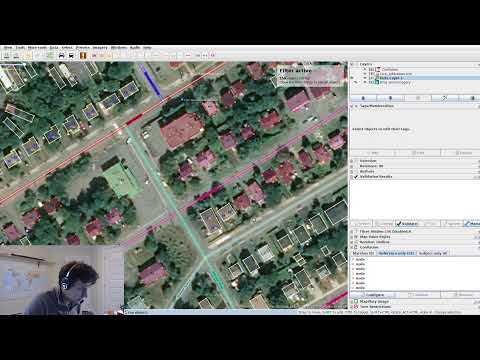Viewport: 480px width, 360px height.
Task: Expand the Selection panel
Action: (352, 161)
